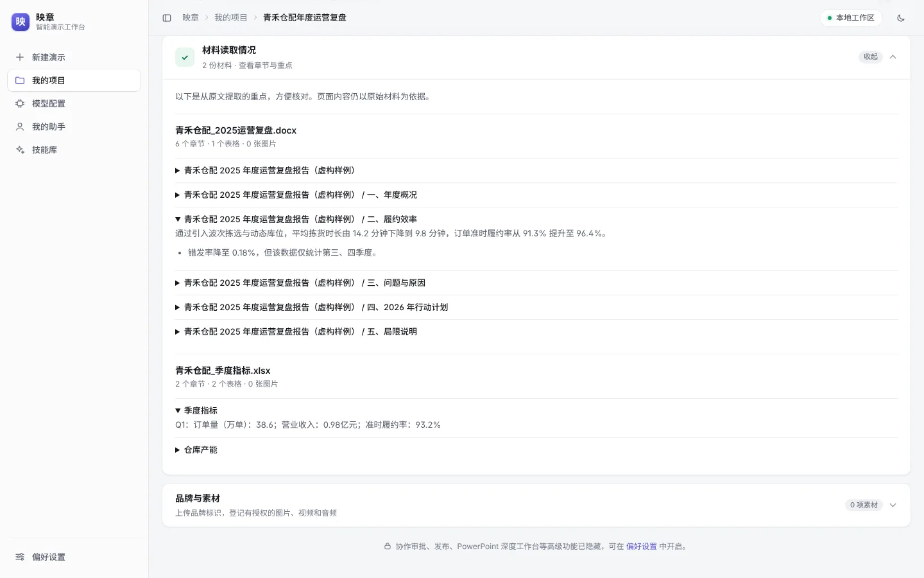
Task: Select 我的项目 in the sidebar
Action: point(74,80)
